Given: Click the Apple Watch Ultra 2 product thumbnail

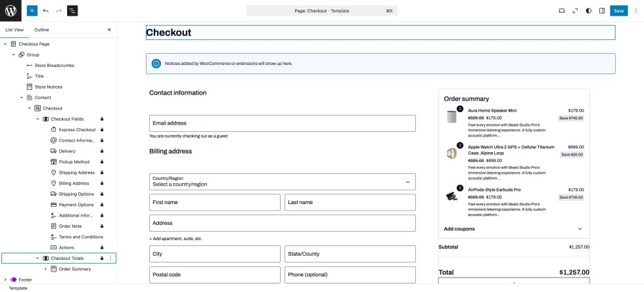Looking at the screenshot, I should click(x=452, y=153).
